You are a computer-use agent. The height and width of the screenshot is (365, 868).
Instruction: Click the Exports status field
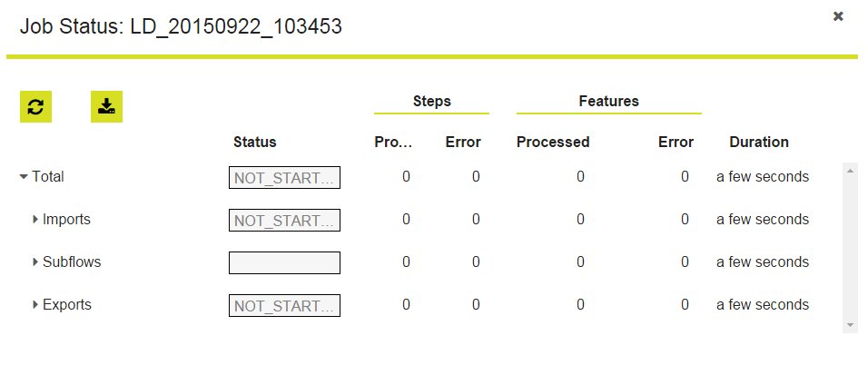284,306
